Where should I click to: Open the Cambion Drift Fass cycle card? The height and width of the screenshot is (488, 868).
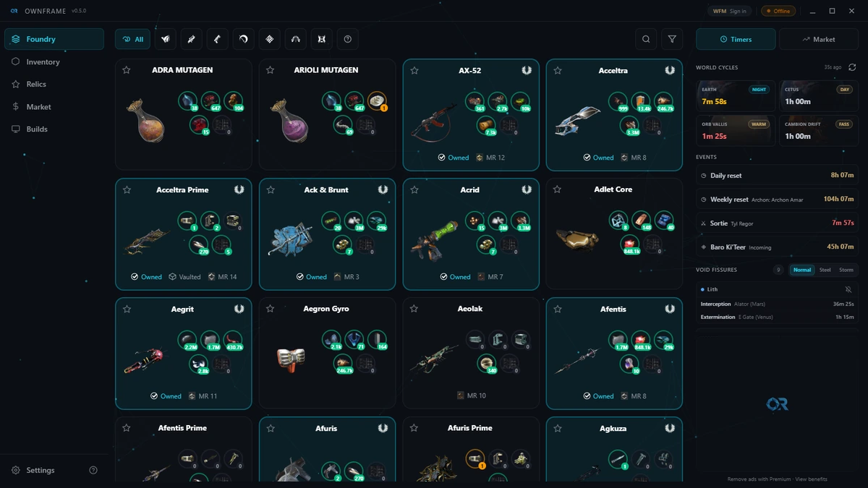point(819,131)
